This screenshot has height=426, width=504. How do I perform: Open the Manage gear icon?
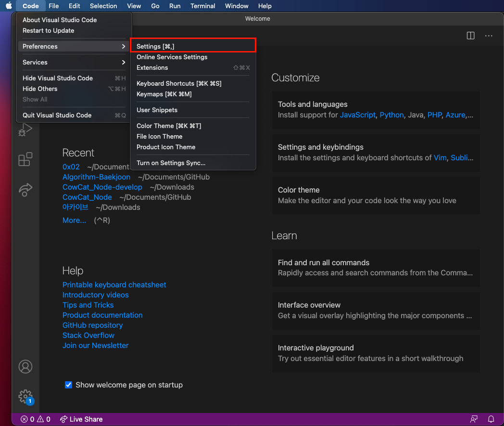(x=25, y=397)
